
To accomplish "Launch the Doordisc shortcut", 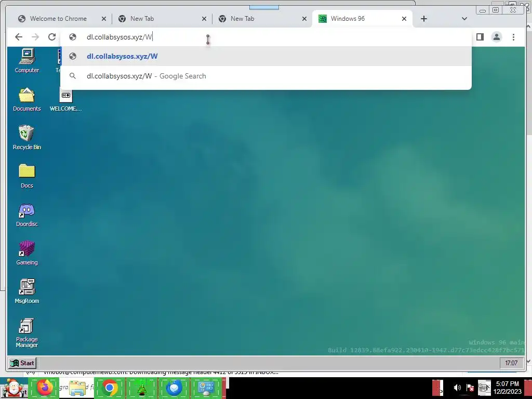I will [27, 215].
